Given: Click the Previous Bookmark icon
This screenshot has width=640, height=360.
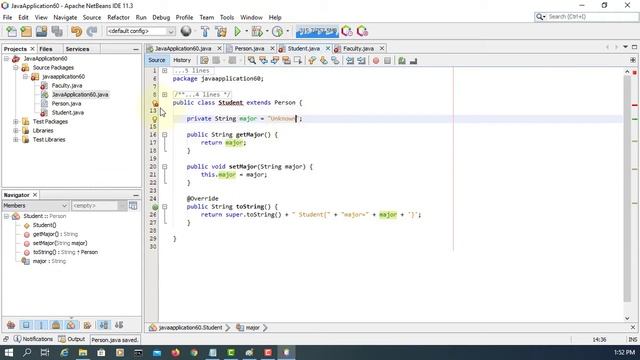Looking at the screenshot, I should click(x=312, y=60).
